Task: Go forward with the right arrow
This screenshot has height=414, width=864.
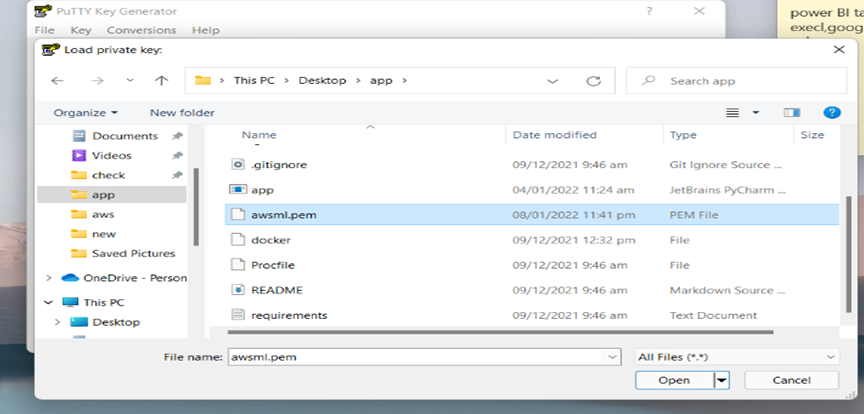Action: 97,81
